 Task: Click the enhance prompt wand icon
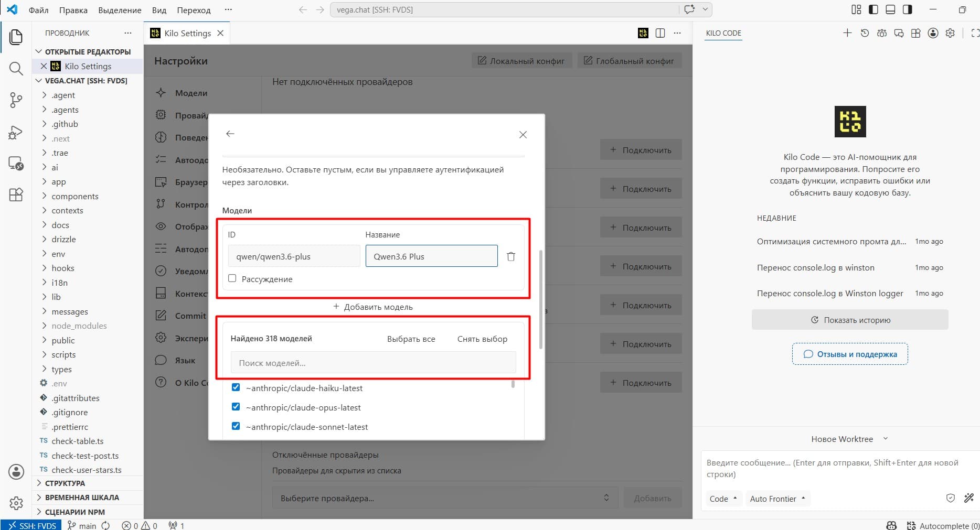tap(969, 498)
